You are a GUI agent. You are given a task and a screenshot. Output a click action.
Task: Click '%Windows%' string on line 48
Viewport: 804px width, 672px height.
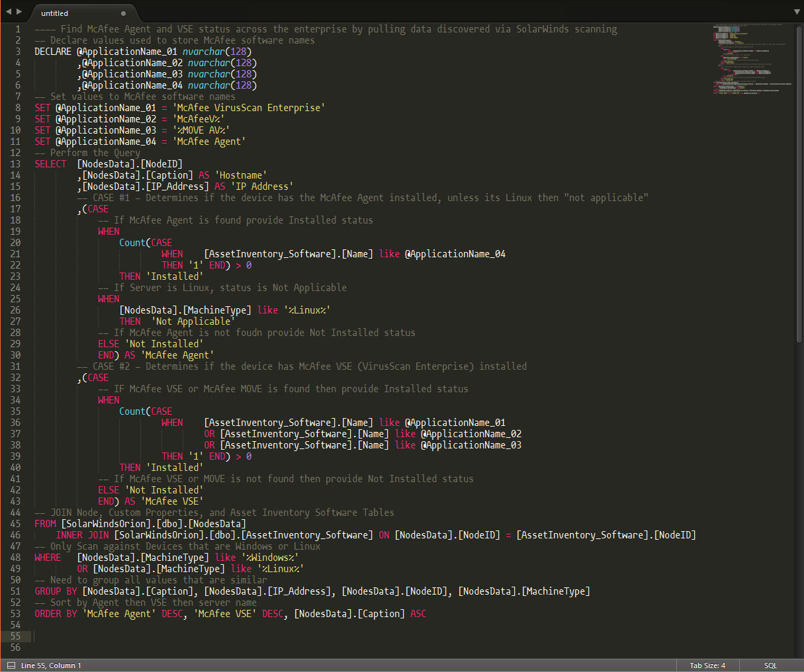pos(270,558)
